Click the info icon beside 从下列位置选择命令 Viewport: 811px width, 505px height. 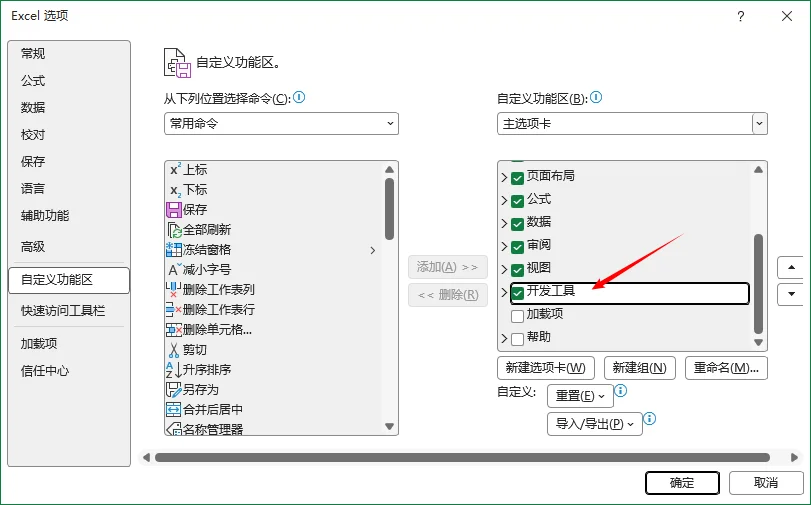click(299, 97)
